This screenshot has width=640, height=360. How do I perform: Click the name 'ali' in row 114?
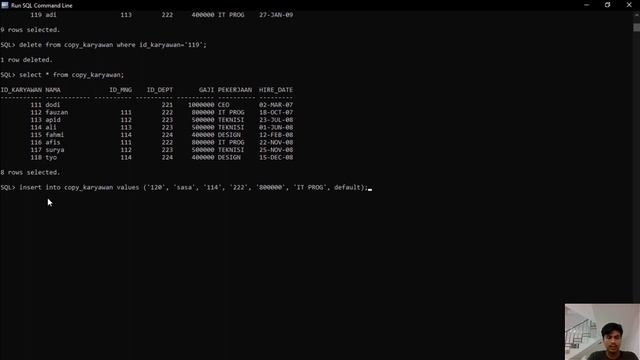[51, 127]
